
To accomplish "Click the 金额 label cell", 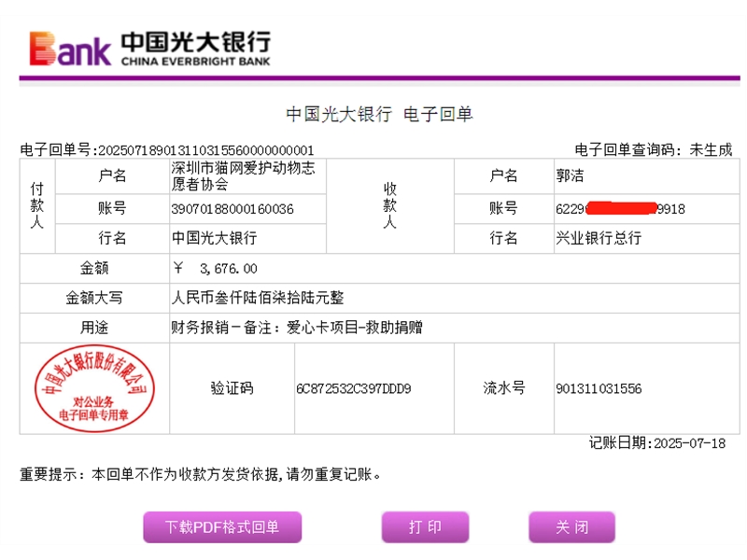I will coord(94,268).
